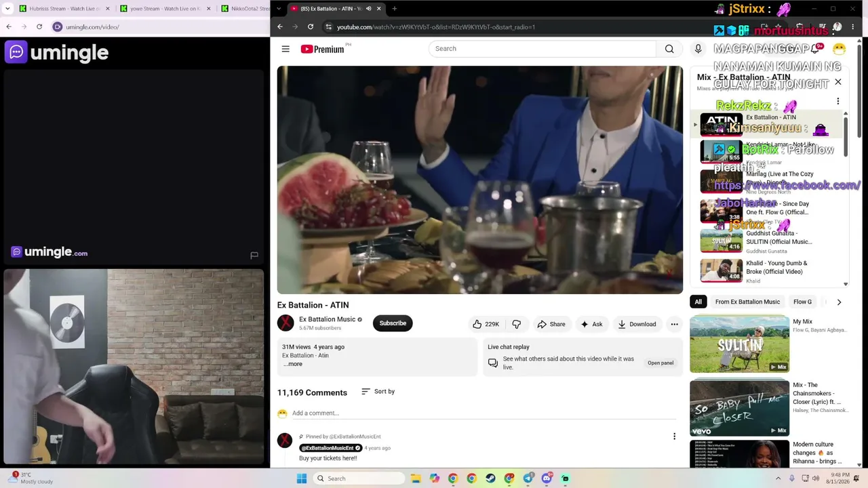This screenshot has height=488, width=868.
Task: Open the Modern culture changes video title
Action: pos(818,453)
